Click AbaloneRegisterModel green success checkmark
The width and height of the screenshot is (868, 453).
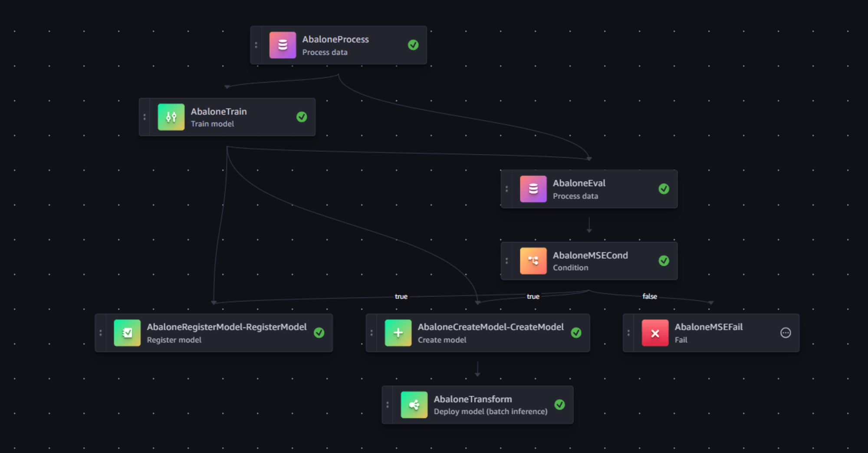(x=319, y=333)
